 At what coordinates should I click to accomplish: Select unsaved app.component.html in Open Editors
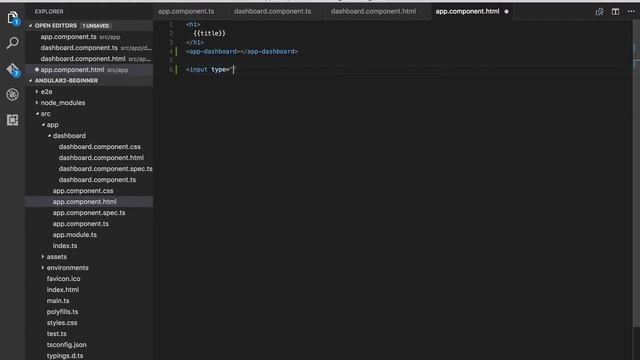pos(89,70)
